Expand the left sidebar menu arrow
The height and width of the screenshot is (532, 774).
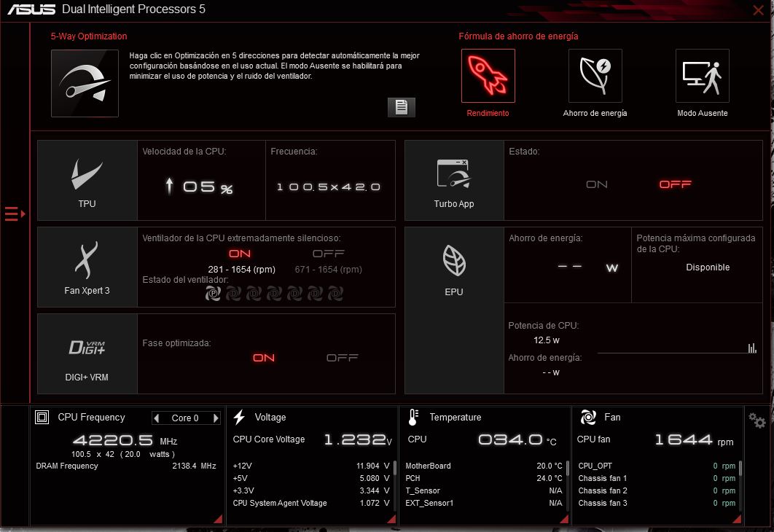(15, 214)
